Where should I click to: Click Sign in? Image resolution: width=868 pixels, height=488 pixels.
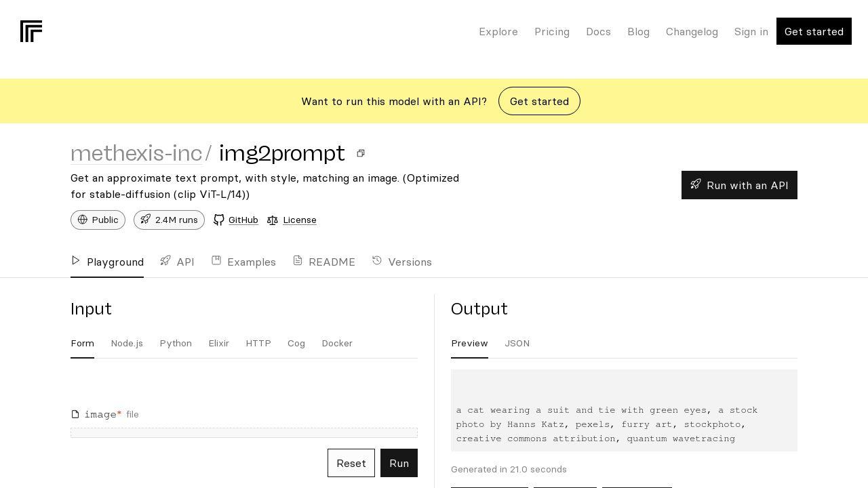(x=751, y=32)
